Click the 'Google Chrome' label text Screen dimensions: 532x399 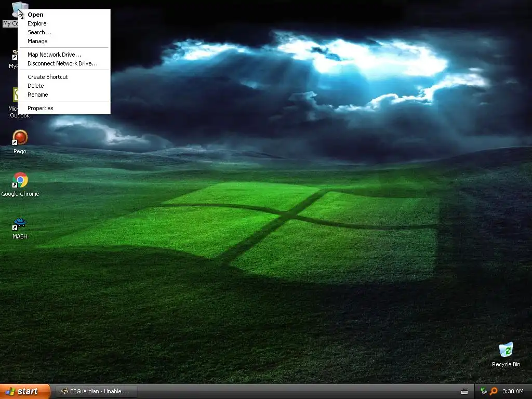(x=20, y=194)
